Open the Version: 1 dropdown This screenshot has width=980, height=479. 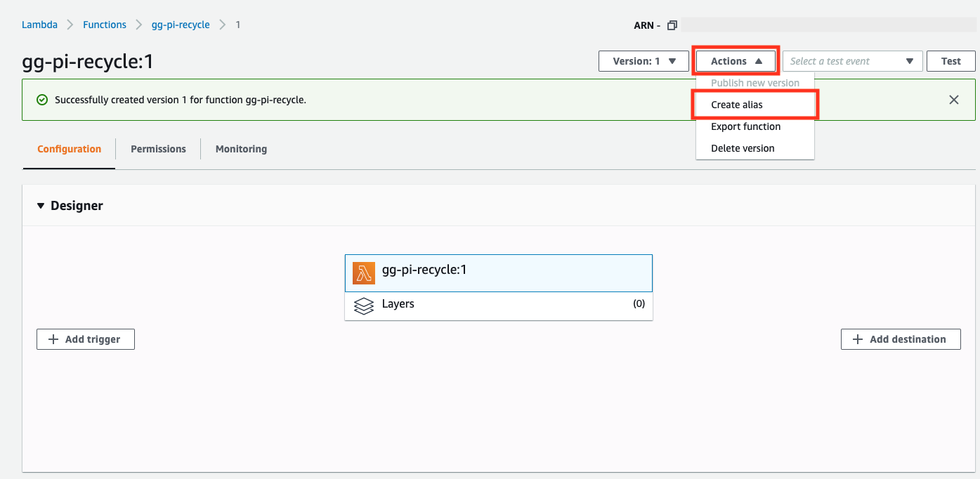[x=643, y=61]
